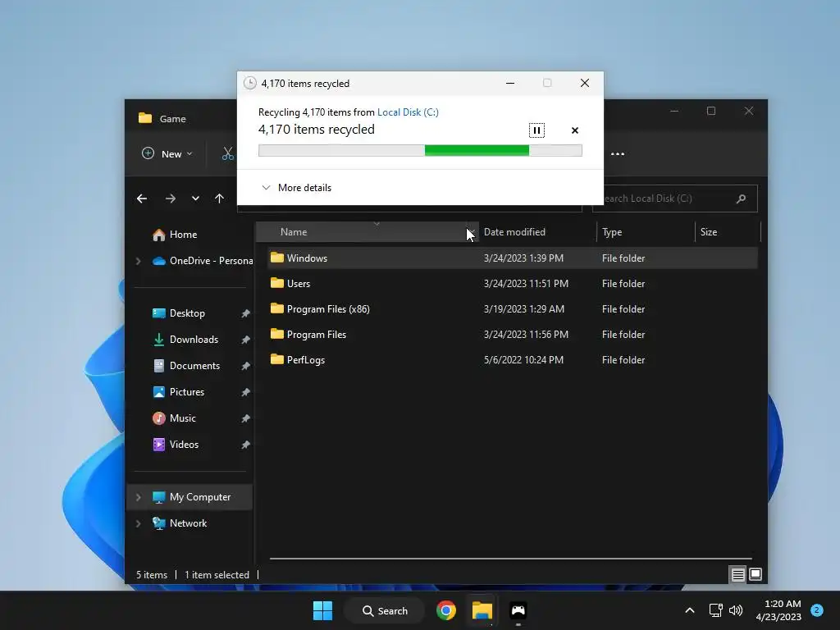
Task: Click the horizontal scrollbar in file list
Action: pos(510,558)
